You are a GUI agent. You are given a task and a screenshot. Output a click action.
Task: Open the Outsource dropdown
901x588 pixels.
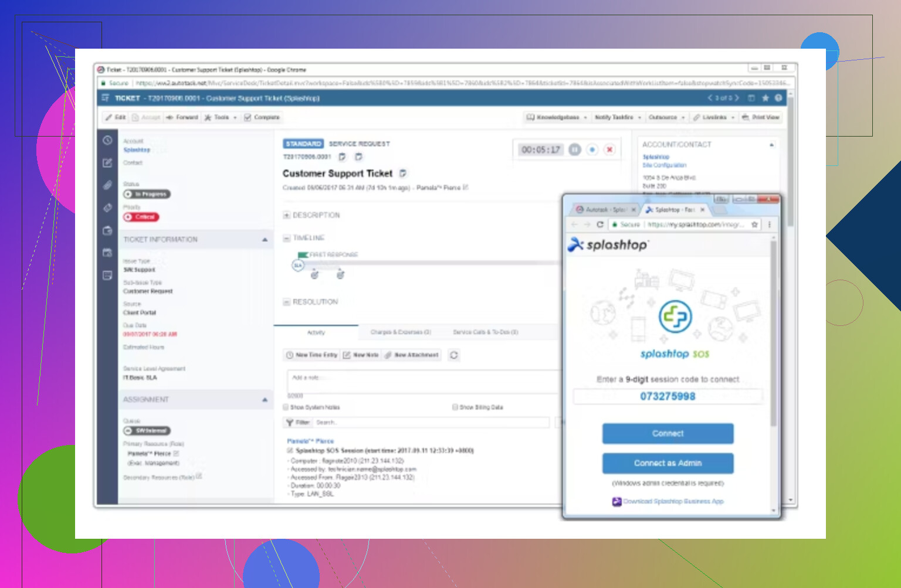(x=667, y=117)
